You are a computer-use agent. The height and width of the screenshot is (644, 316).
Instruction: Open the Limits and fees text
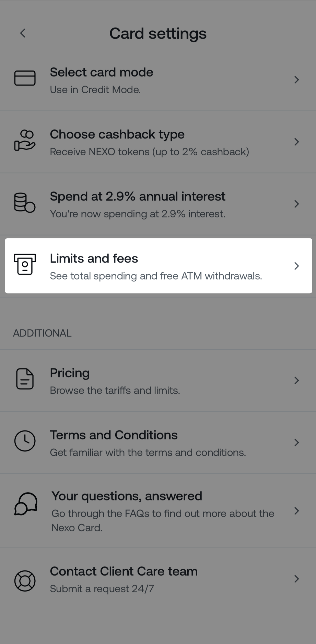(94, 259)
